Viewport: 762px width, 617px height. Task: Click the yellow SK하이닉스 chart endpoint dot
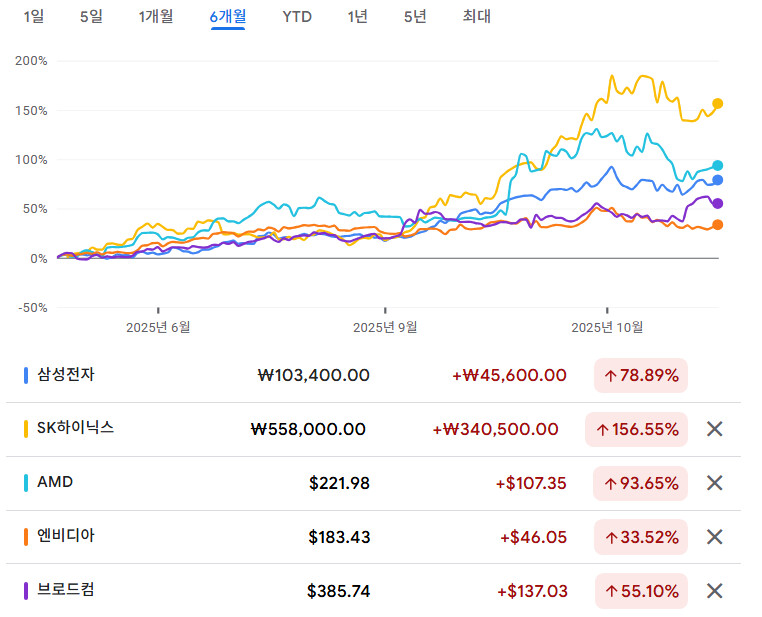[718, 103]
